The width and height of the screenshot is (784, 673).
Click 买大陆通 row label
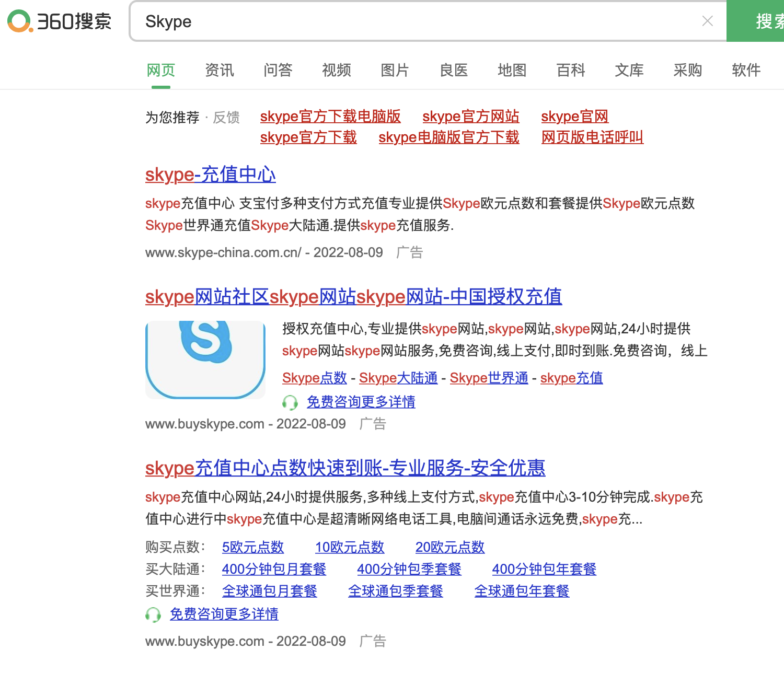tap(176, 569)
